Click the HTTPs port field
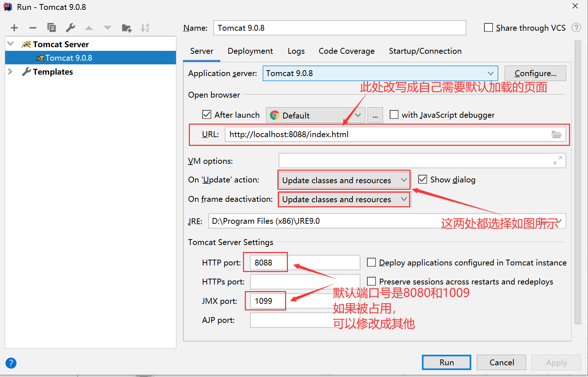 click(305, 282)
